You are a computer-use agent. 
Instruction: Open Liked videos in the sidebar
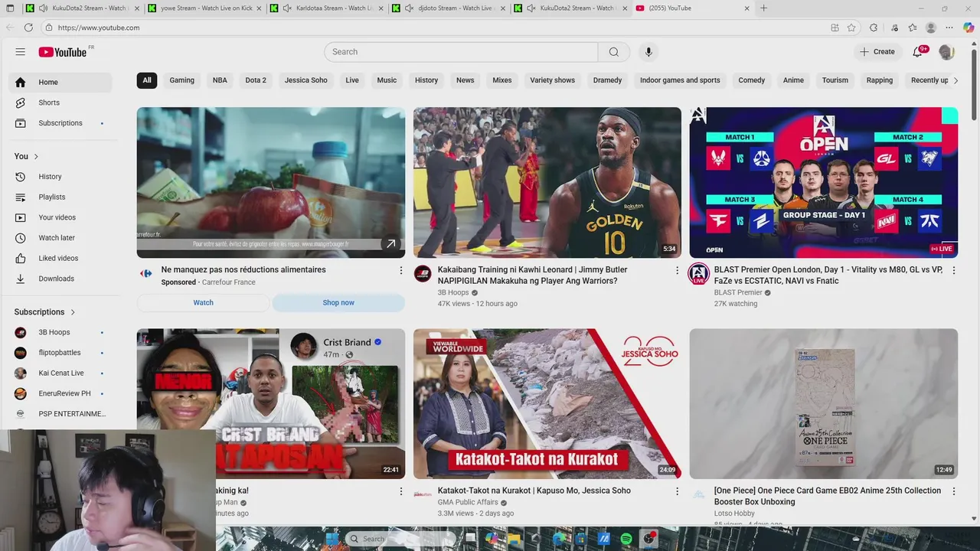[60, 258]
